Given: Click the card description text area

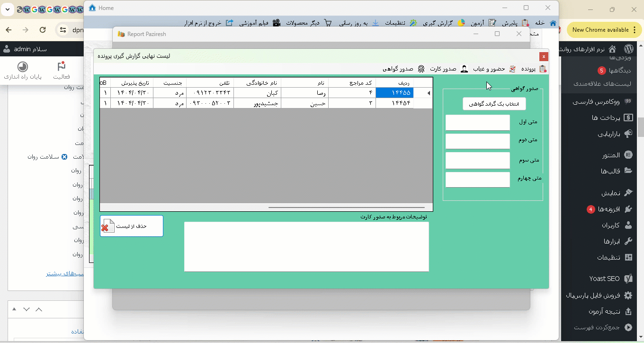Looking at the screenshot, I should point(306,246).
